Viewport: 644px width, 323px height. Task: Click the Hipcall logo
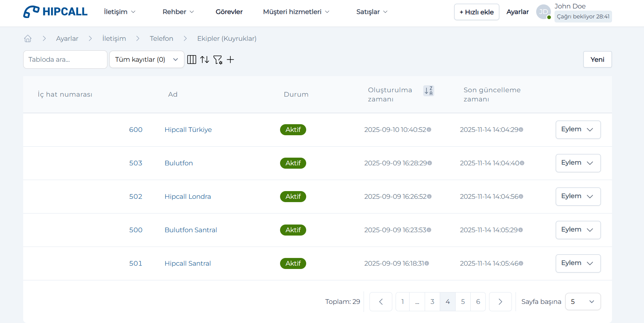pos(55,12)
